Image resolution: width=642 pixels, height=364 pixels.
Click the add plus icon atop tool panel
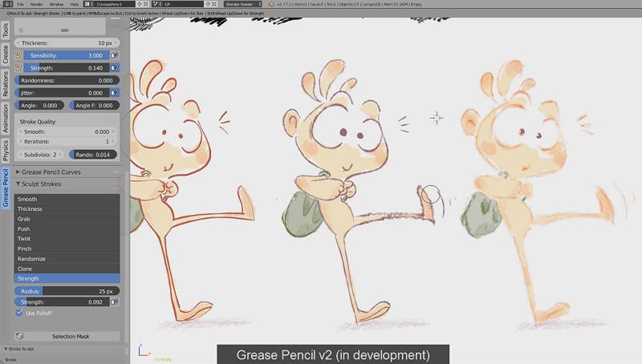[21, 29]
